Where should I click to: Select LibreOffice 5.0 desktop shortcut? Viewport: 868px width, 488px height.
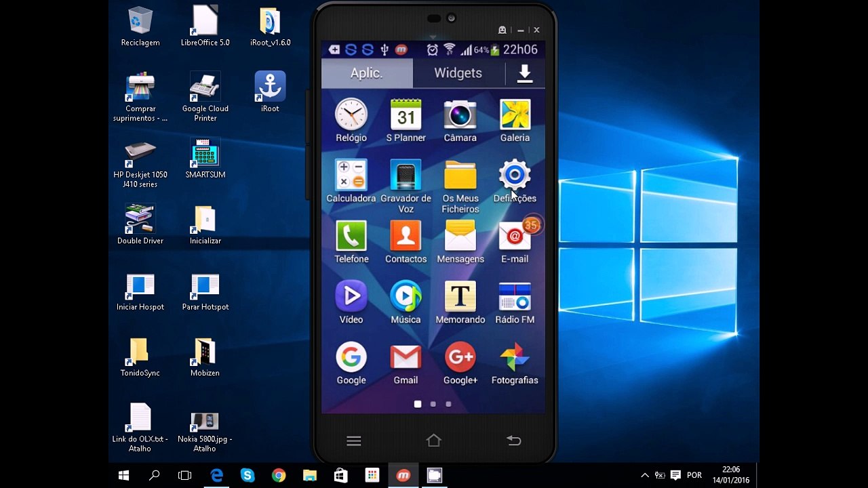(205, 26)
